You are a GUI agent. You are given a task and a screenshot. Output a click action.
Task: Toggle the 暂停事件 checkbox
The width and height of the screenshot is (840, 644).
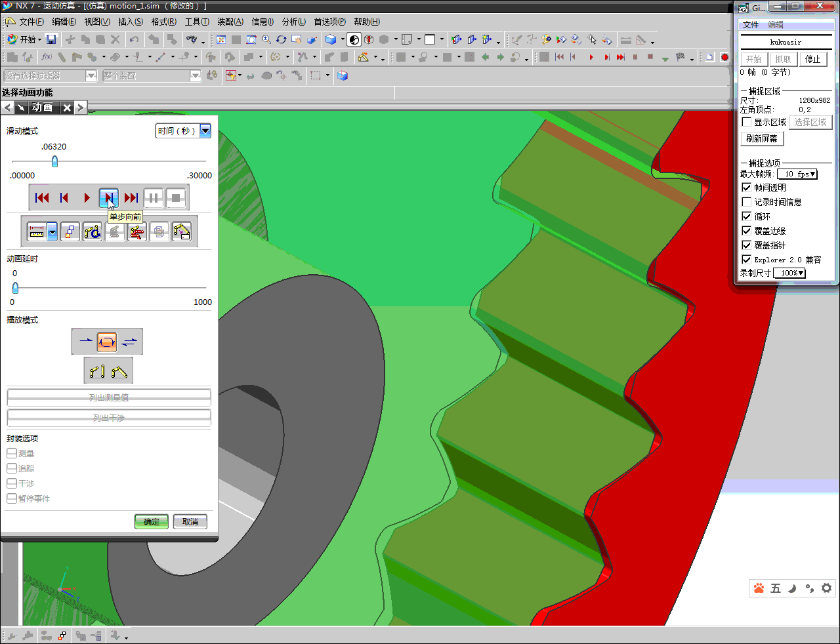click(12, 498)
